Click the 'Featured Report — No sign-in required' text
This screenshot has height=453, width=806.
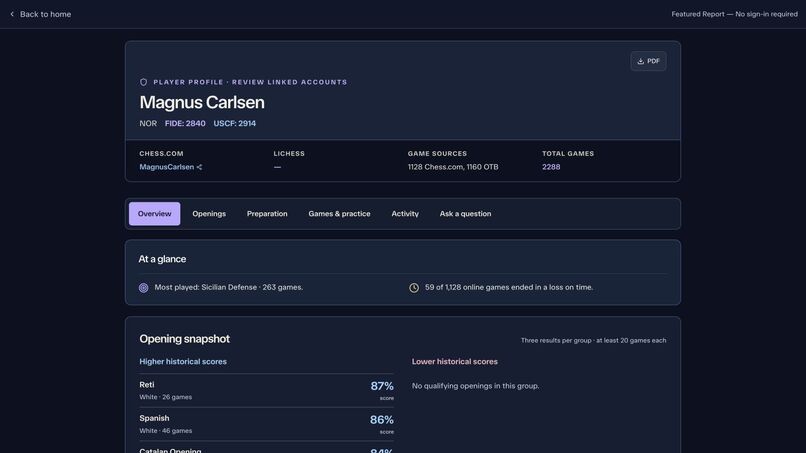pyautogui.click(x=735, y=14)
